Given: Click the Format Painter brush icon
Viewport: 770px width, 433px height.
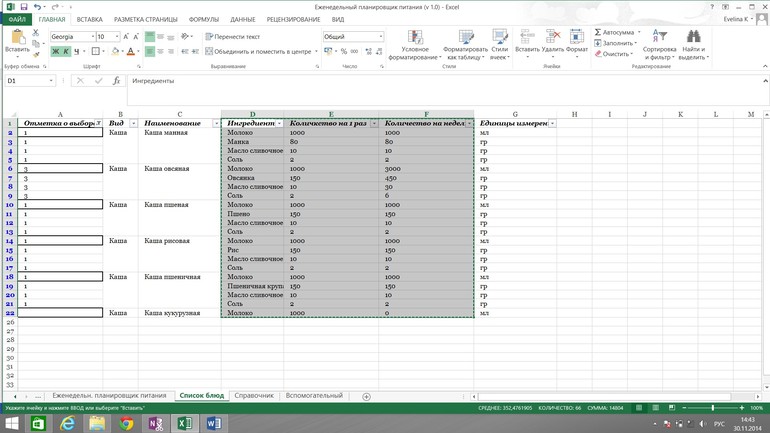Looking at the screenshot, I should pos(37,55).
